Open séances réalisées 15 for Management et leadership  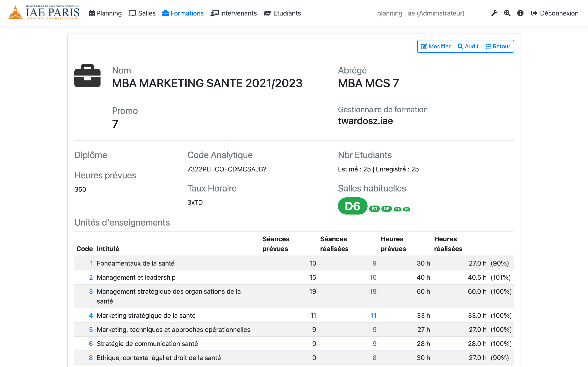[x=373, y=277]
